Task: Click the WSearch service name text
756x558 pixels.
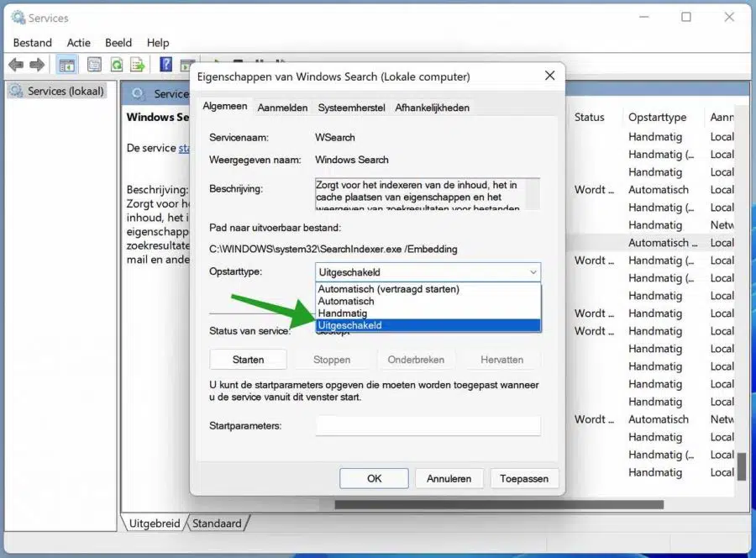Action: (x=335, y=138)
